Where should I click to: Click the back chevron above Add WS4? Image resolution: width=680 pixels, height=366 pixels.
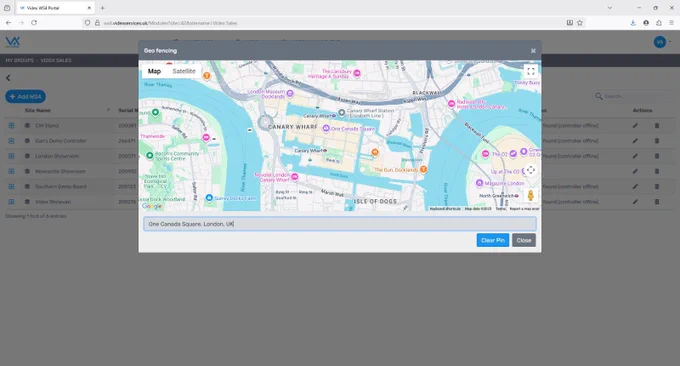click(x=8, y=78)
